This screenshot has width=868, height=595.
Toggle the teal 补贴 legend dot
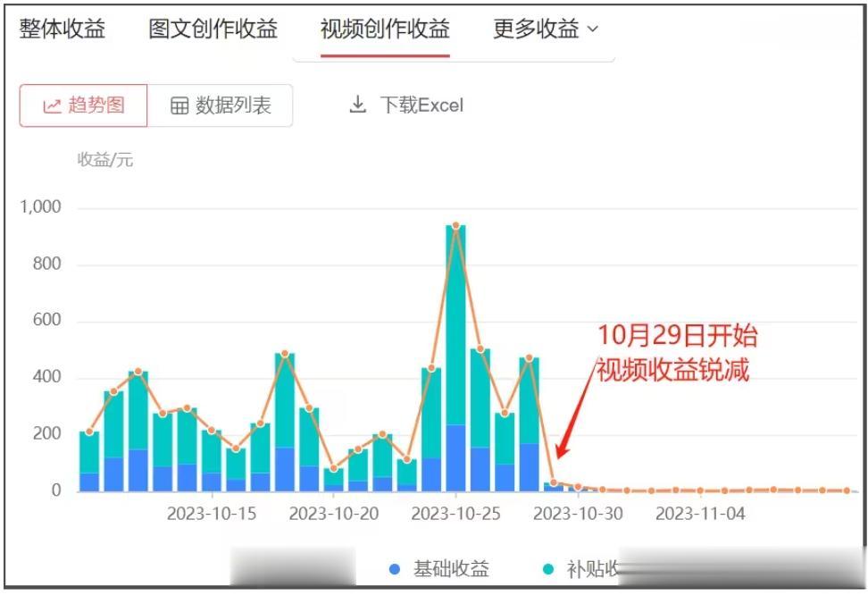548,569
